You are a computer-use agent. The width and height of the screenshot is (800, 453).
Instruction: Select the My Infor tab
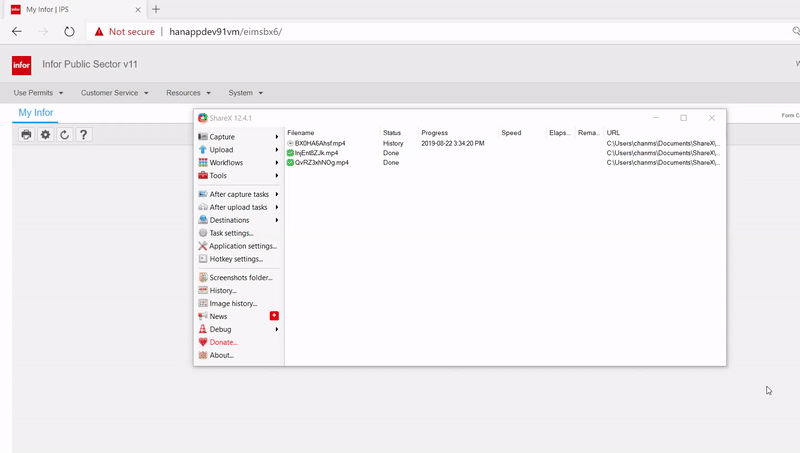click(36, 113)
